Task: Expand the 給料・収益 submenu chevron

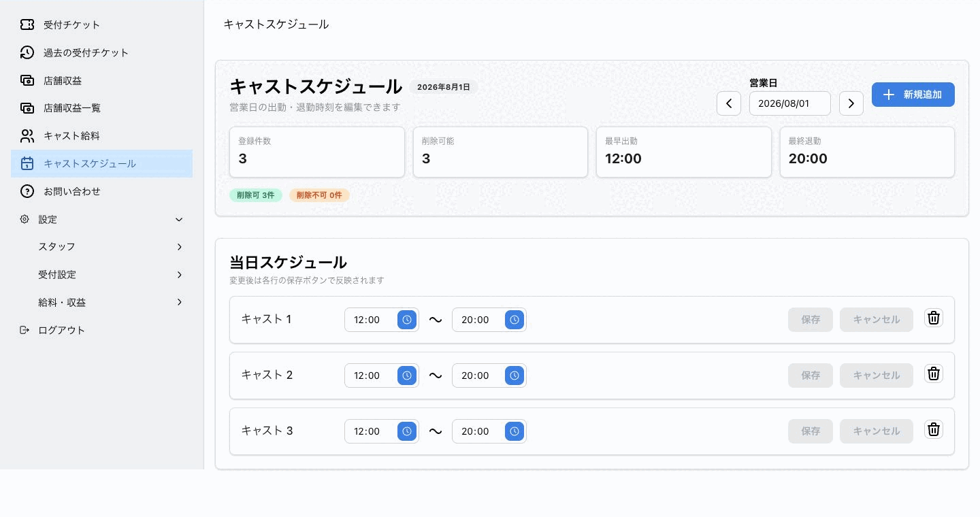Action: tap(179, 302)
